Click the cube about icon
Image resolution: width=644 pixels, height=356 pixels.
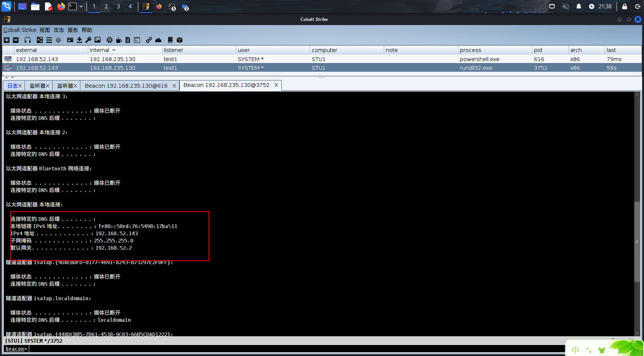coord(180,40)
